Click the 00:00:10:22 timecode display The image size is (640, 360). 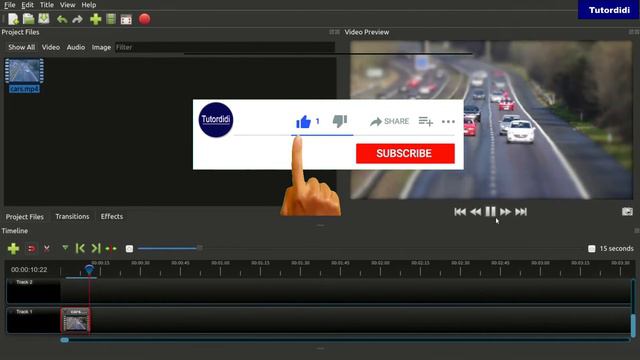pos(29,269)
